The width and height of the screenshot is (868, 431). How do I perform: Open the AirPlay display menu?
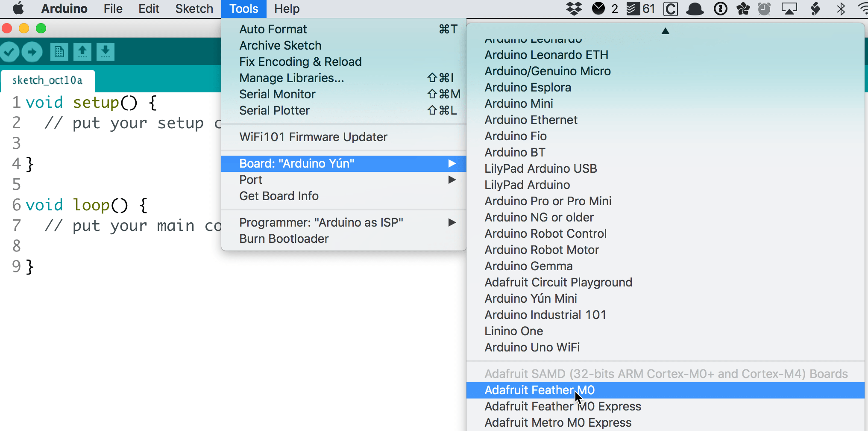pyautogui.click(x=789, y=9)
